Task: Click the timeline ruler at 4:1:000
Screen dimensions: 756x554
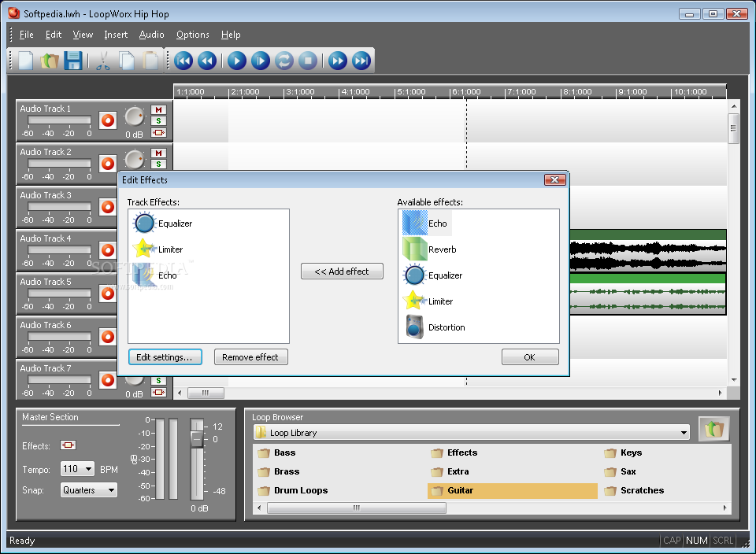Action: point(356,91)
